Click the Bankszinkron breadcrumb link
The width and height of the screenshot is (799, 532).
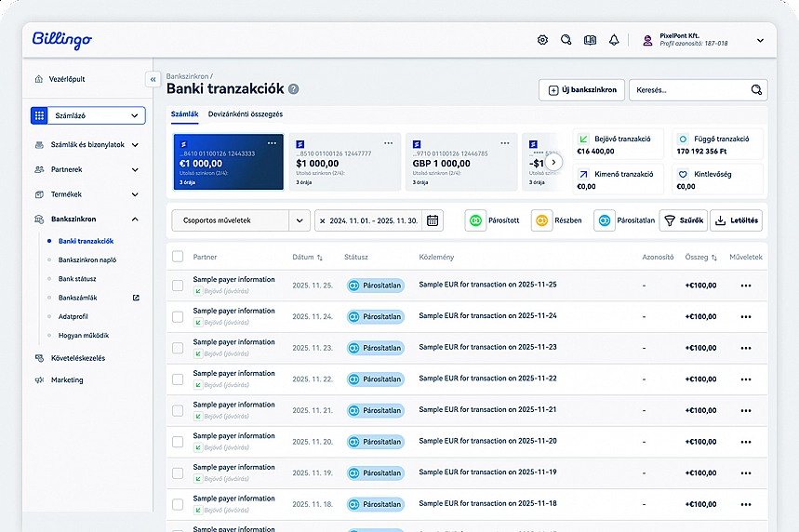[x=187, y=76]
